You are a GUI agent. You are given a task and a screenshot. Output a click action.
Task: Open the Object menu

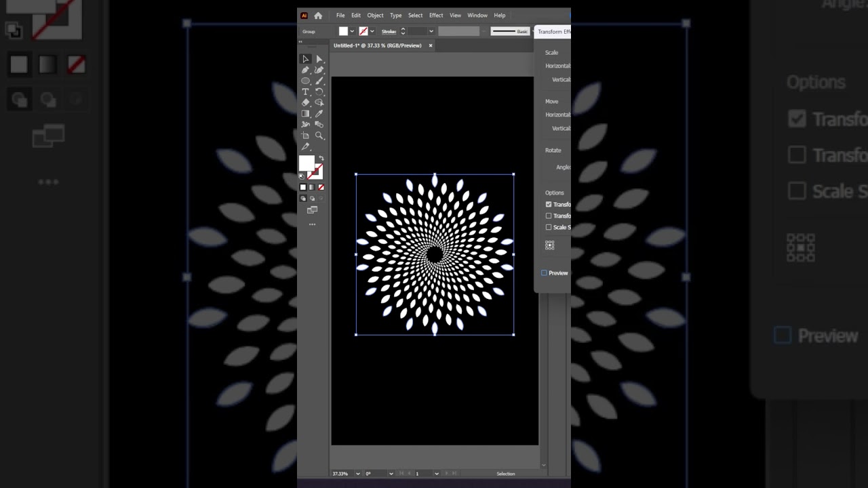pos(375,16)
